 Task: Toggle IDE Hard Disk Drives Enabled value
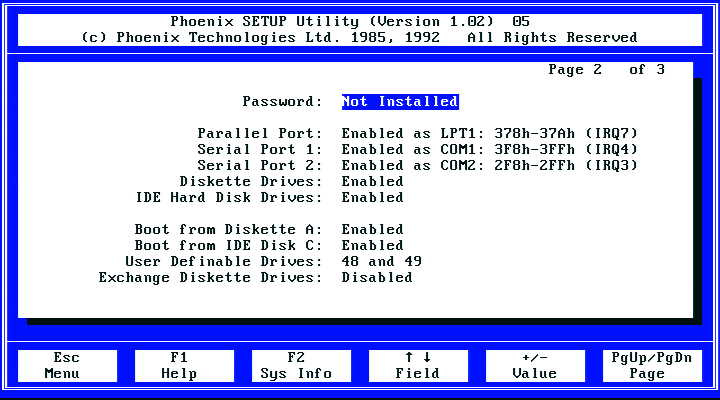[372, 197]
